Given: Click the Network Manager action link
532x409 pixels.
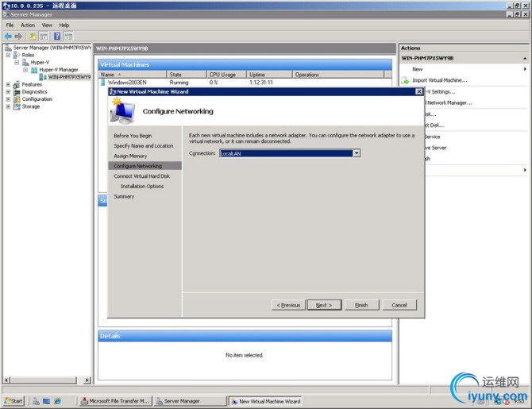Looking at the screenshot, I should (449, 102).
